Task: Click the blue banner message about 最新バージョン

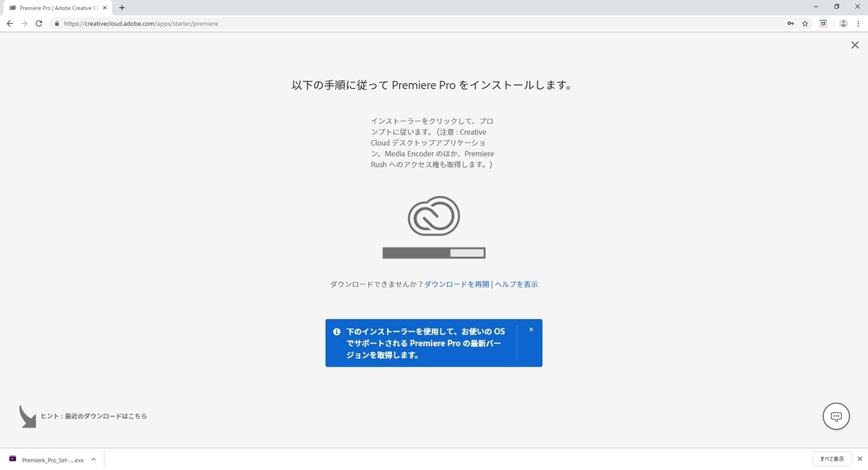Action: point(426,343)
